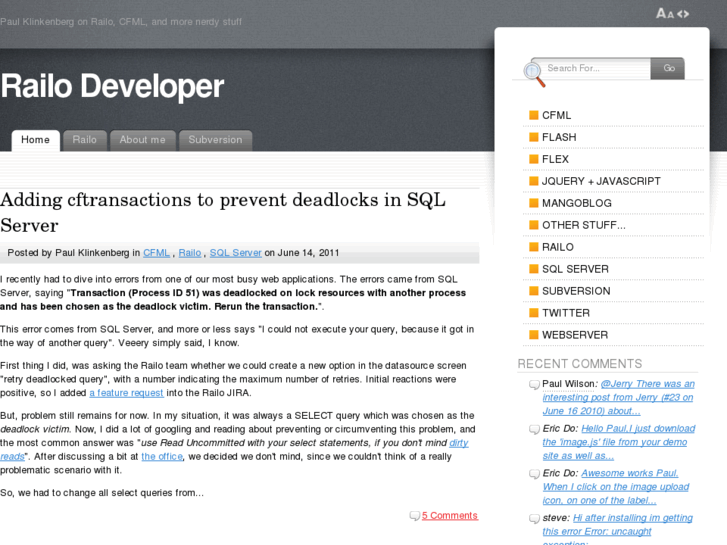
Task: Click the orange bullet next to CFML
Action: pyautogui.click(x=534, y=115)
